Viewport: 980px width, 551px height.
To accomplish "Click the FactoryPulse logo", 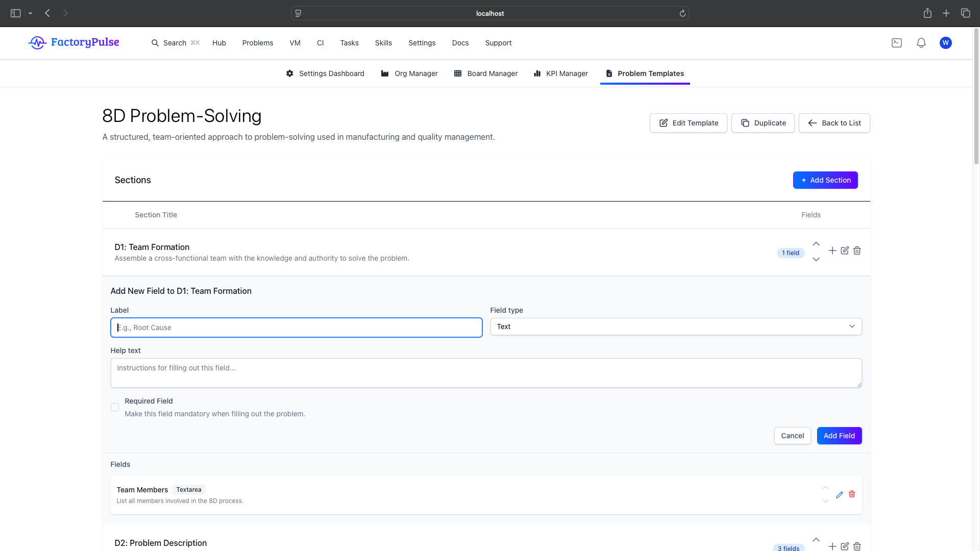I will [x=73, y=42].
